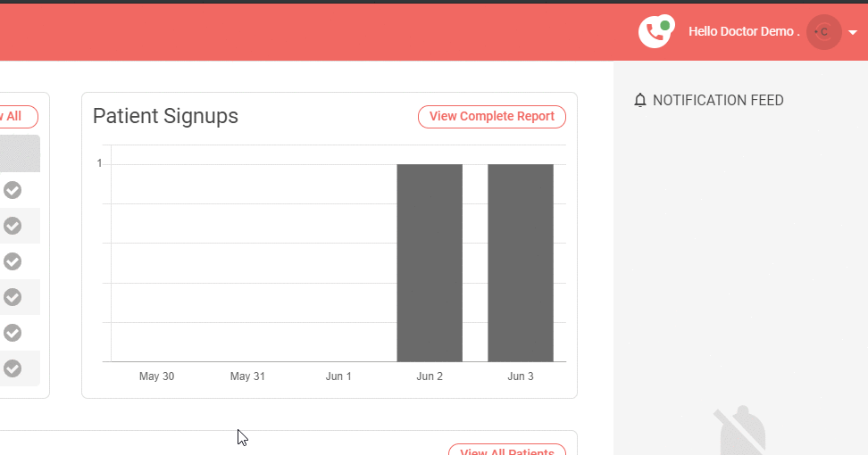868x455 pixels.
Task: Click the View All Patients button
Action: (x=506, y=450)
